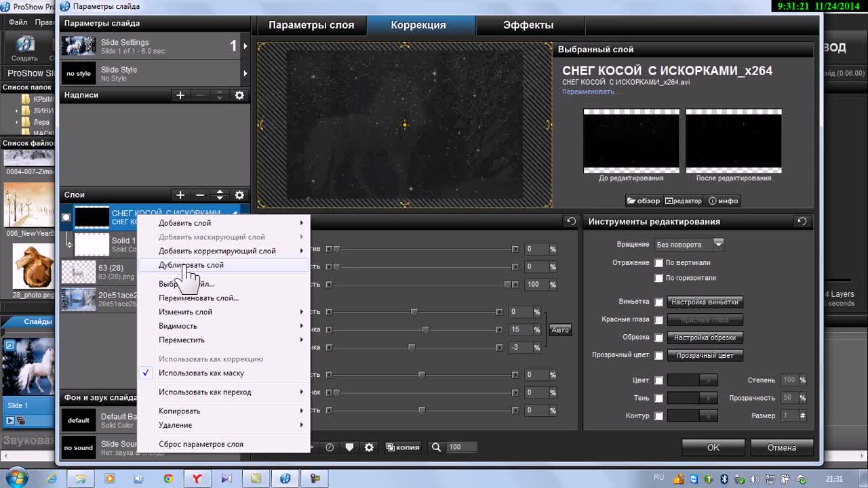Click the копия copy button
This screenshot has width=868, height=488.
point(403,447)
